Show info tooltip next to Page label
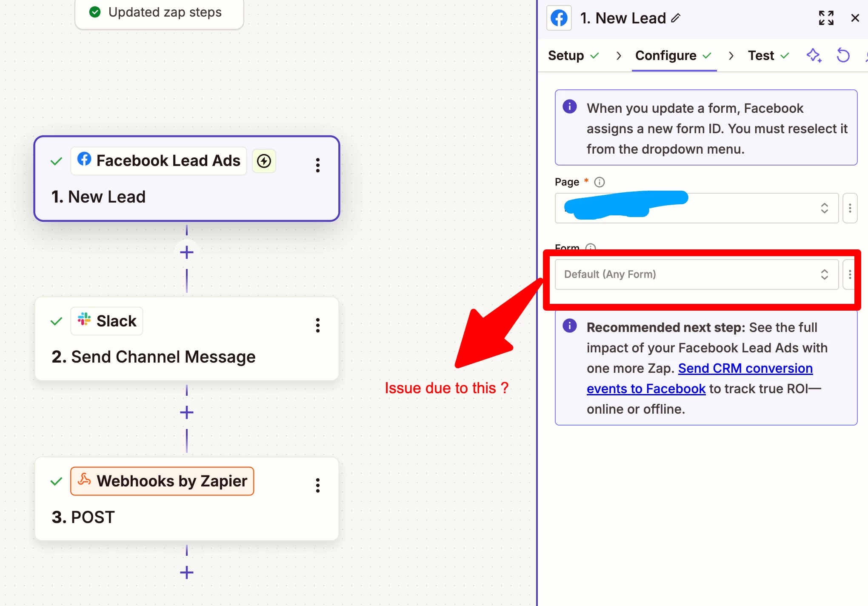 coord(600,182)
